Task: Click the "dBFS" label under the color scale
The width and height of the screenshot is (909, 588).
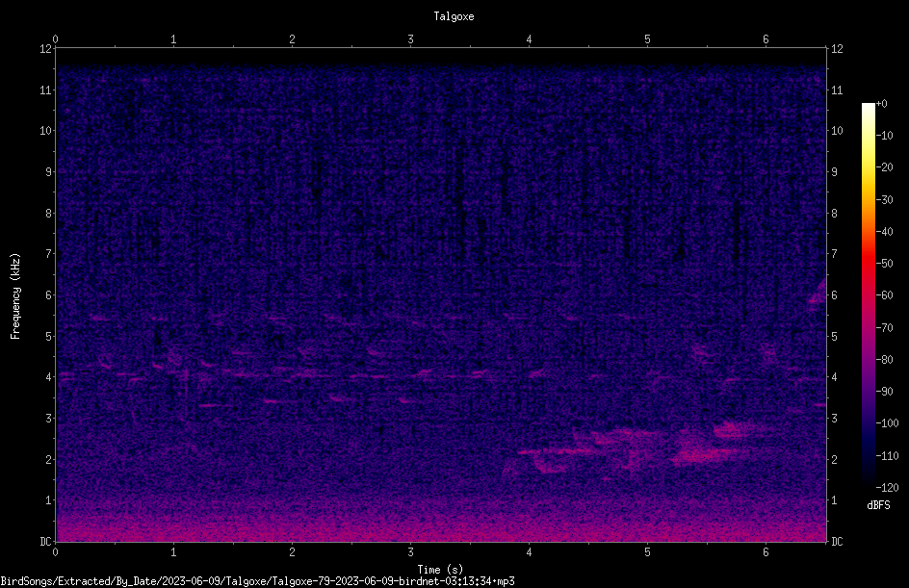Action: point(878,505)
